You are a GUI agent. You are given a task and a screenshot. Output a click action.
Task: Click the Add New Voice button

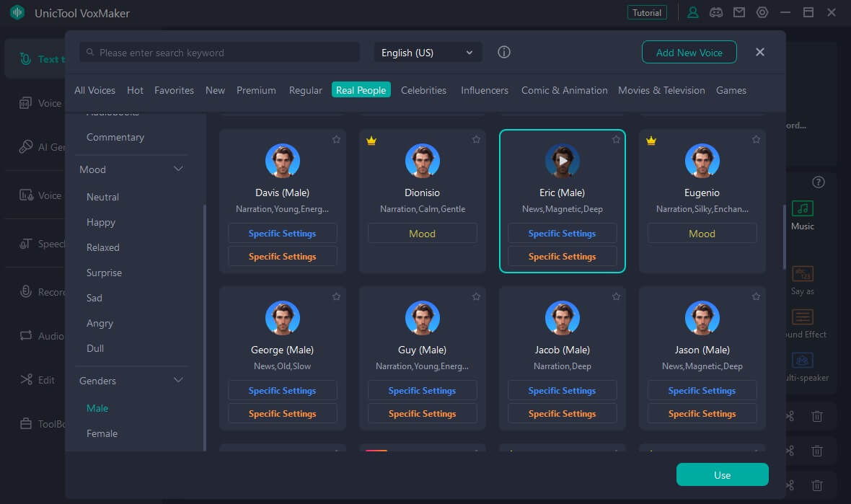tap(689, 53)
